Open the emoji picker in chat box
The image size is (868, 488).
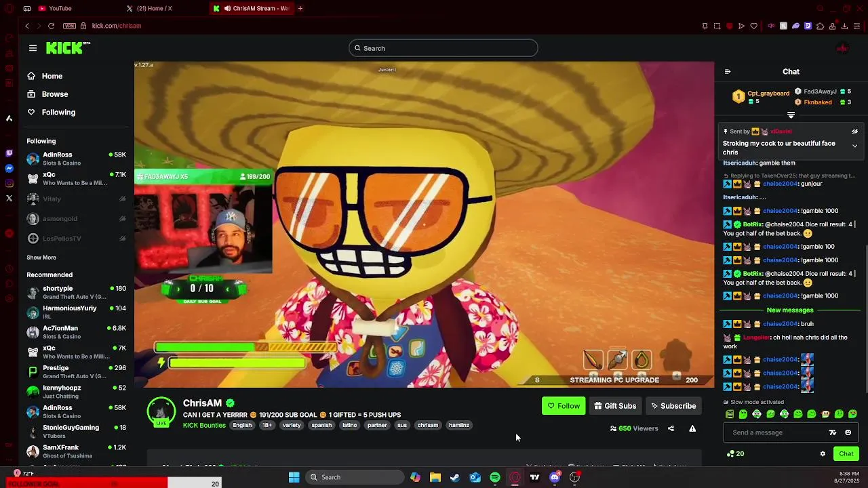[848, 432]
